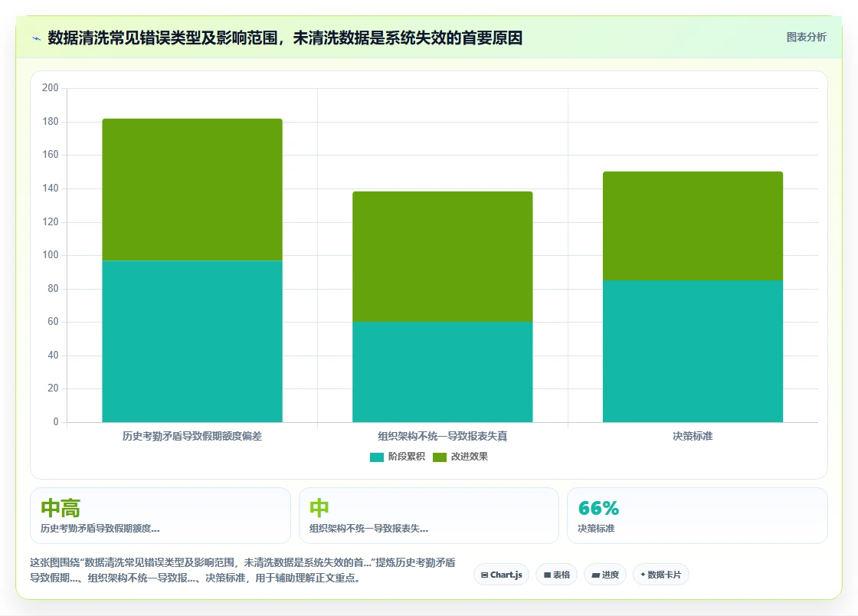Click the lightning icon beside the chart title
Image resolution: width=858 pixels, height=616 pixels.
37,38
